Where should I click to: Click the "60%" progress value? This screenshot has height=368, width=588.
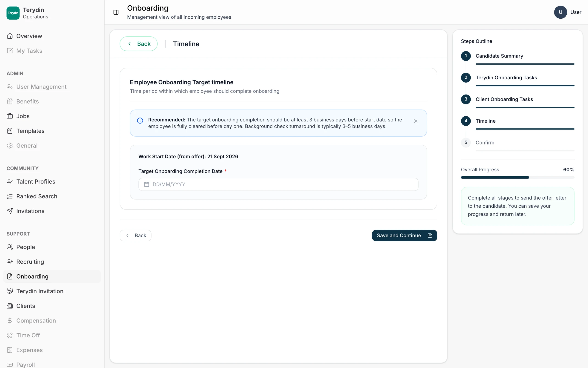[568, 170]
